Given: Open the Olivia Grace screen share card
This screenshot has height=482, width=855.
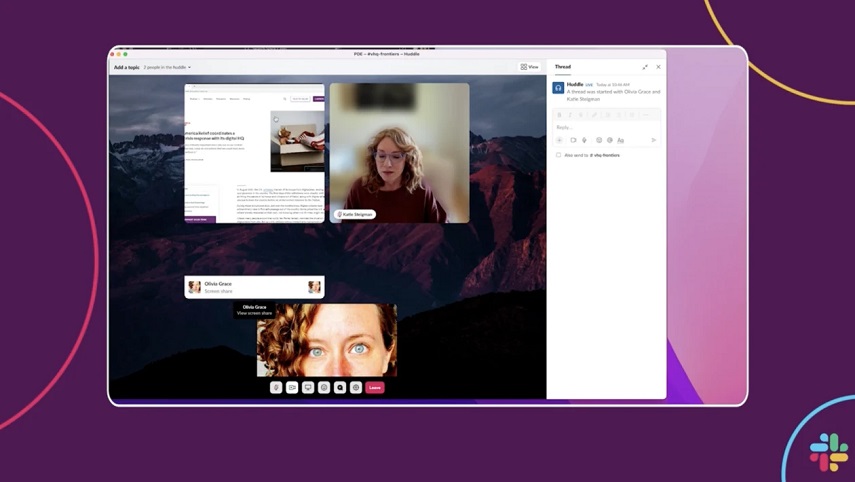Looking at the screenshot, I should (255, 287).
